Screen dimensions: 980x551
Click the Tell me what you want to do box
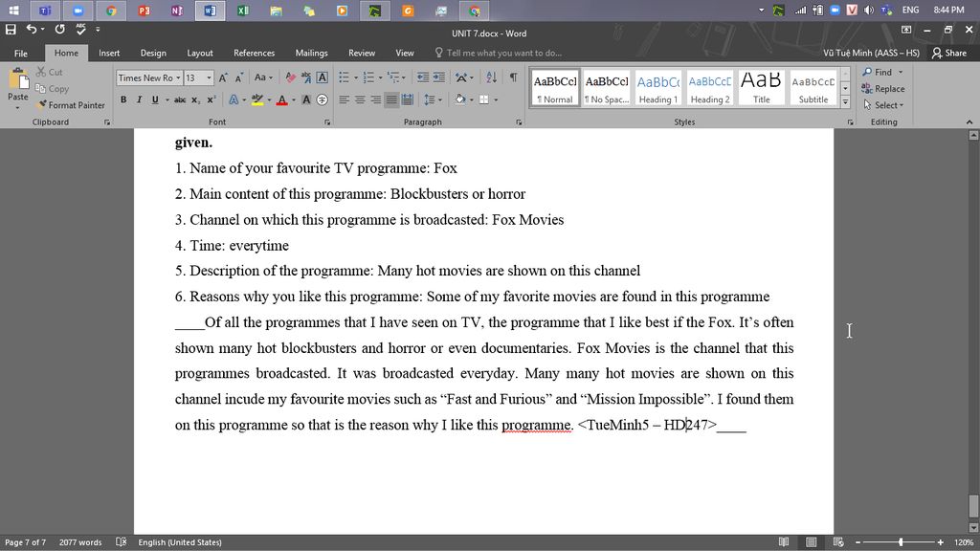(498, 54)
